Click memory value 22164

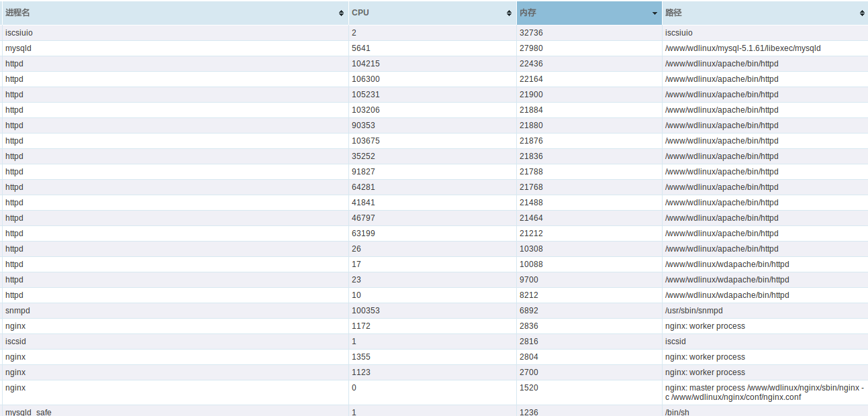pos(531,79)
